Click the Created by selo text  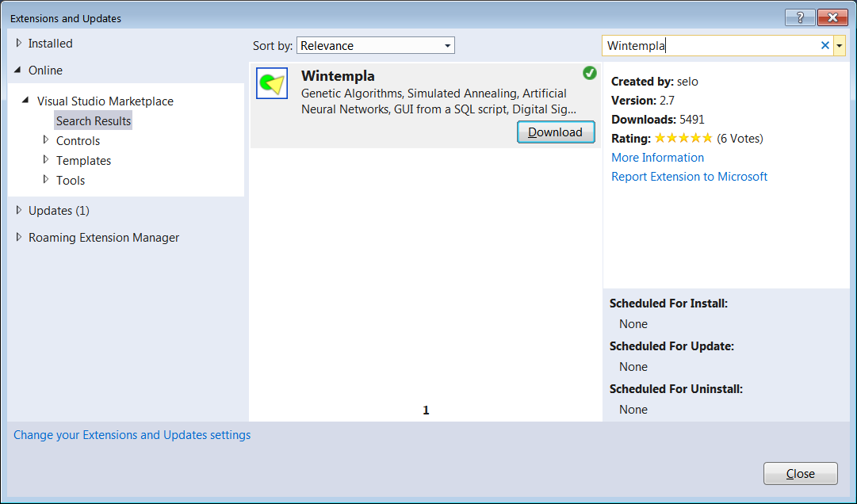(654, 82)
